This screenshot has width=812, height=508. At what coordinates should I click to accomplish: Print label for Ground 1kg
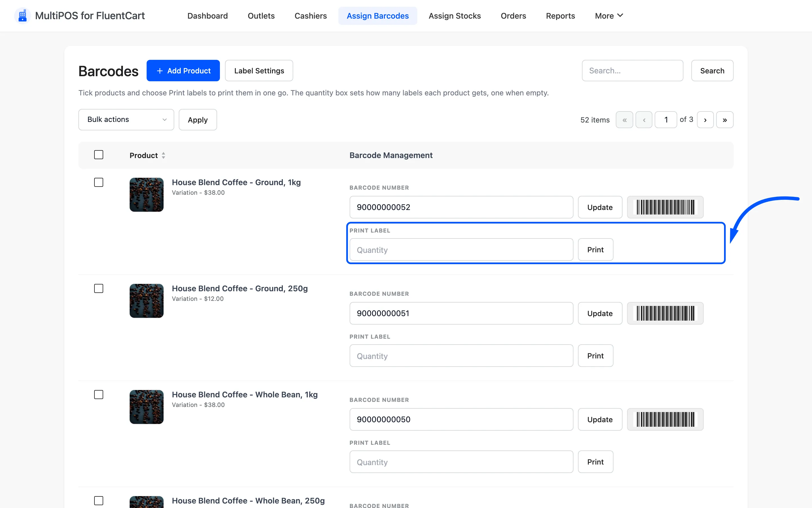click(x=595, y=249)
